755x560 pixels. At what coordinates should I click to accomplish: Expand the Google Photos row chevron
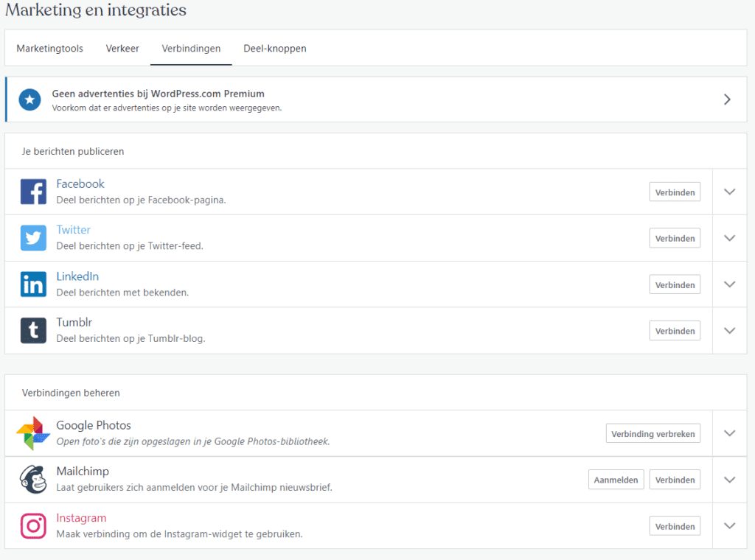point(729,433)
